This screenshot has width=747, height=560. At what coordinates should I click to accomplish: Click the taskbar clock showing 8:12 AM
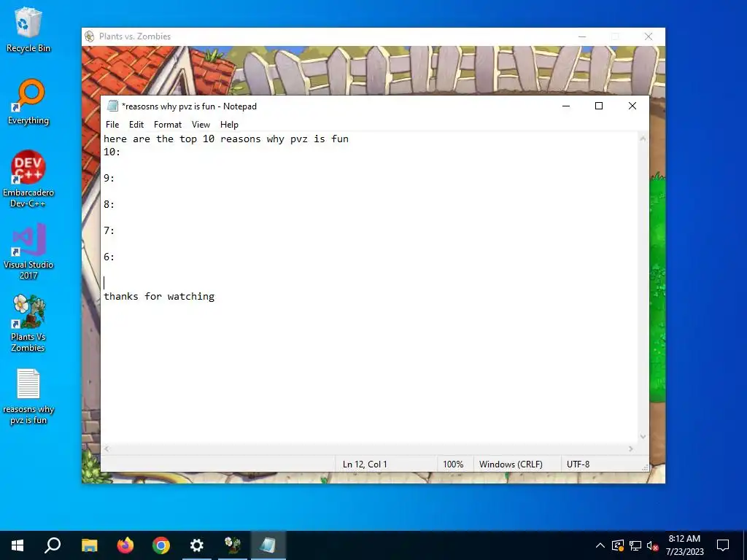tap(684, 545)
